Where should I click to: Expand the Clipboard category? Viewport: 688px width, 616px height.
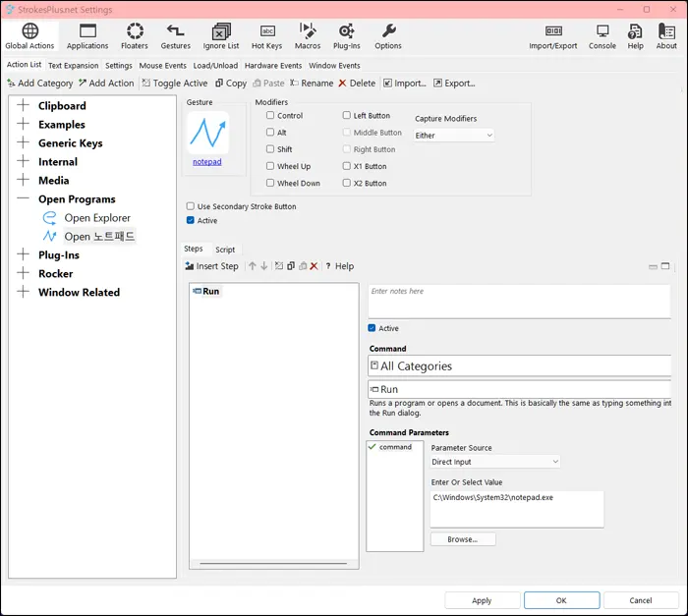coord(23,105)
